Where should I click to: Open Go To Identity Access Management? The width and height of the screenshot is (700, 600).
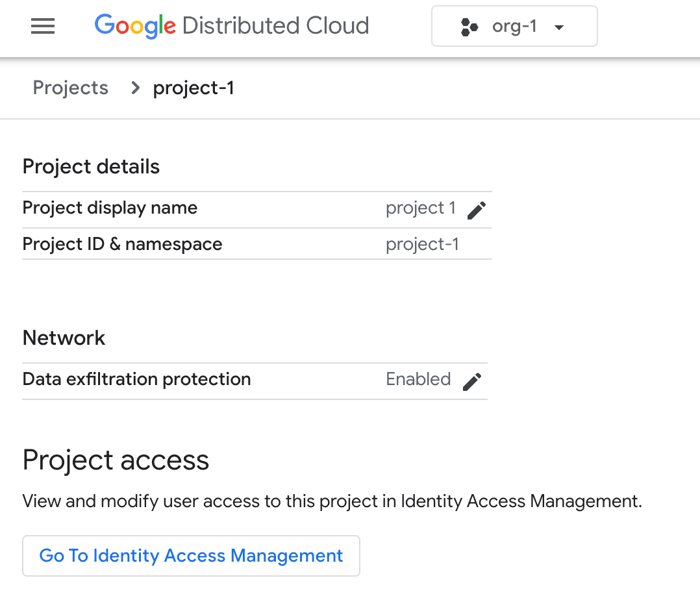tap(191, 555)
